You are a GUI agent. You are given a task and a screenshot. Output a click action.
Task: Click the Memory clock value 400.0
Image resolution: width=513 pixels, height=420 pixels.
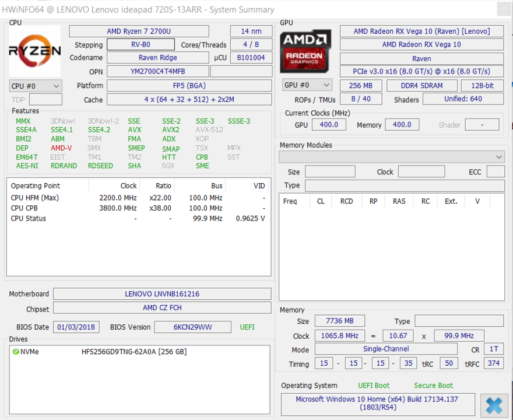click(x=402, y=125)
